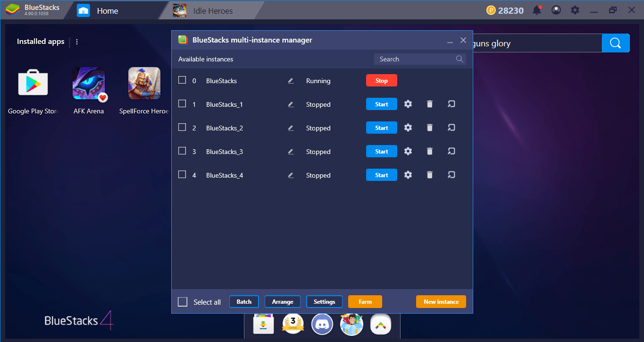Viewport: 644px width, 342px height.
Task: Rename the BlueStacks instance 0 pencil icon
Action: point(291,81)
